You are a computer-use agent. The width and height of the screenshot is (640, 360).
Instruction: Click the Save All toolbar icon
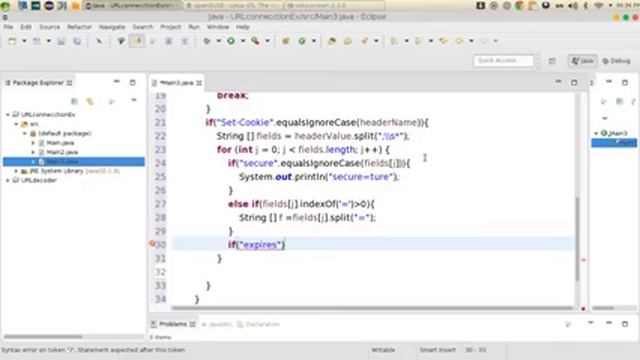[x=77, y=41]
